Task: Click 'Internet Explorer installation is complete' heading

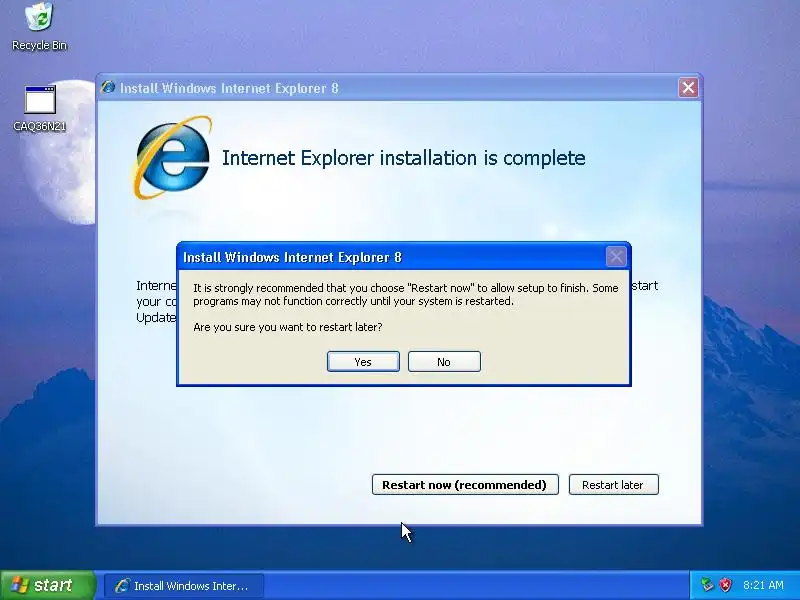Action: (404, 158)
